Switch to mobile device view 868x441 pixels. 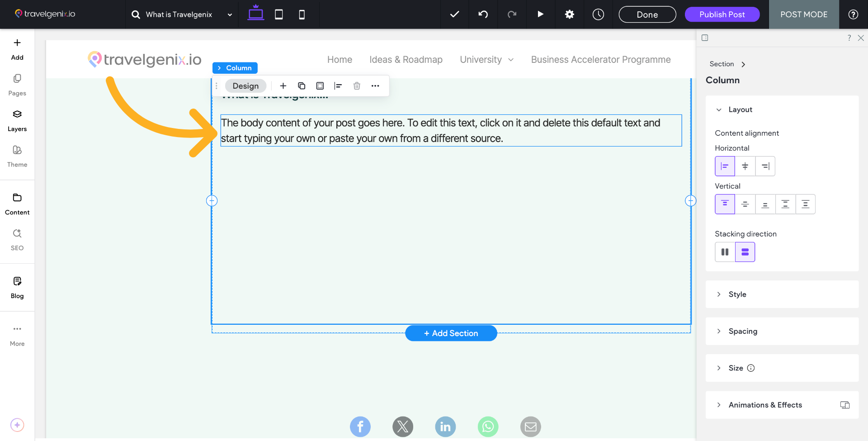(x=302, y=14)
